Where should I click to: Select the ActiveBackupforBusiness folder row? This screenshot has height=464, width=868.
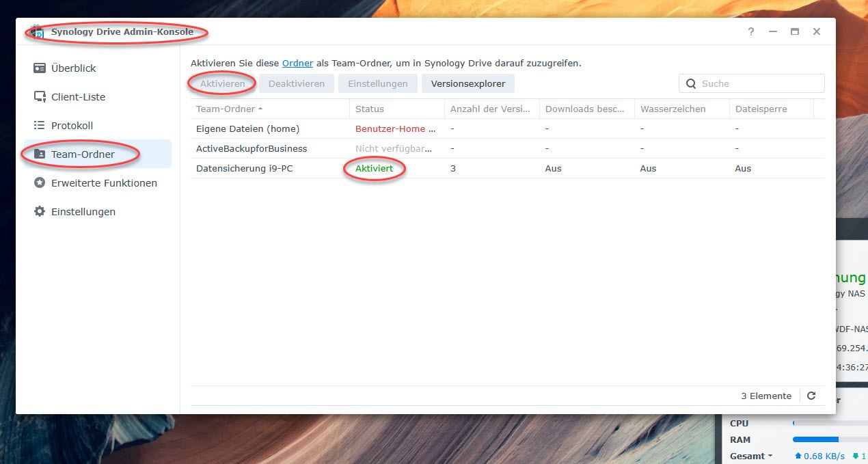click(251, 148)
